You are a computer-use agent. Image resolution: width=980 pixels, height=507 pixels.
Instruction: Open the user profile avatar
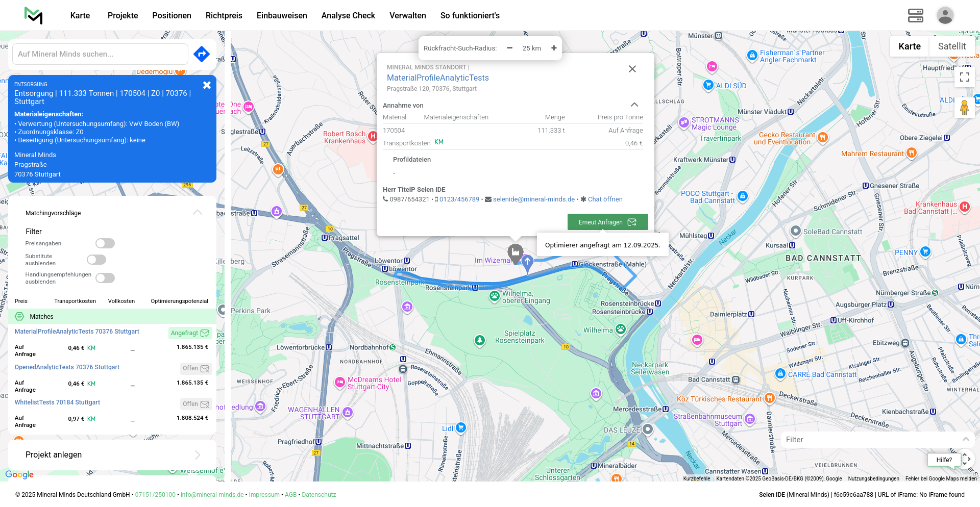point(945,15)
